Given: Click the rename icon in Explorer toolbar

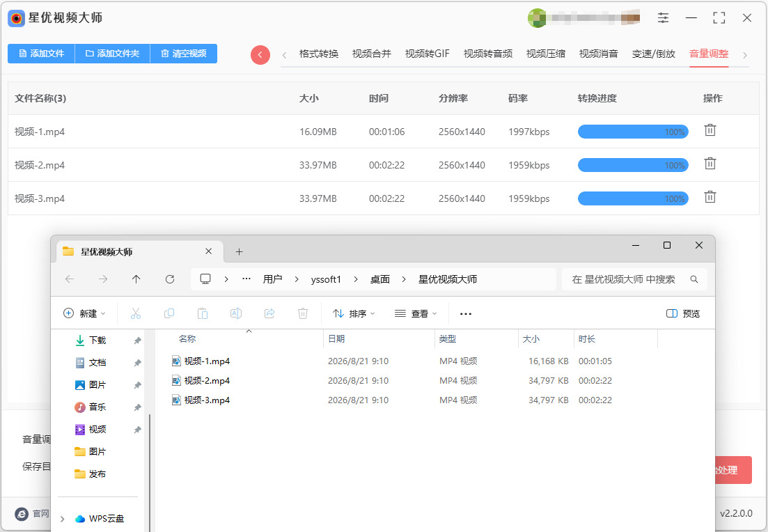Looking at the screenshot, I should 235,313.
